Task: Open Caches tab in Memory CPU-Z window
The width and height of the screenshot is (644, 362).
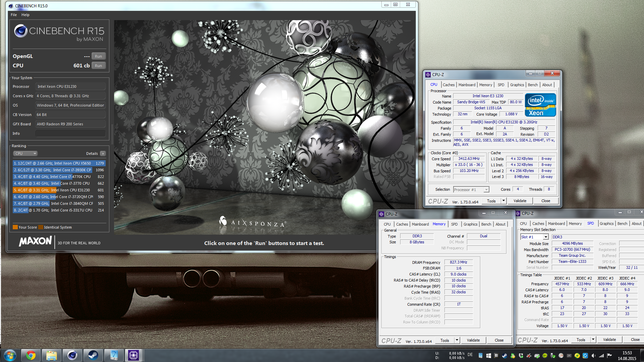Action: 402,224
